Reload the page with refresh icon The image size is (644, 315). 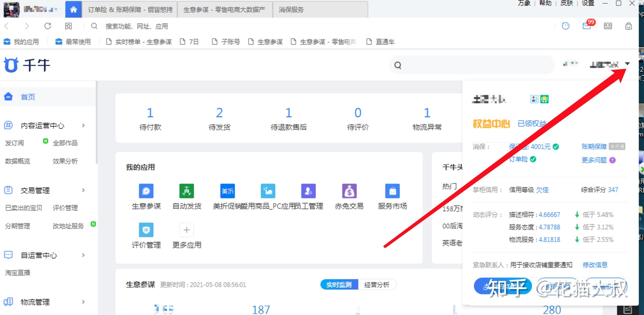click(x=48, y=26)
